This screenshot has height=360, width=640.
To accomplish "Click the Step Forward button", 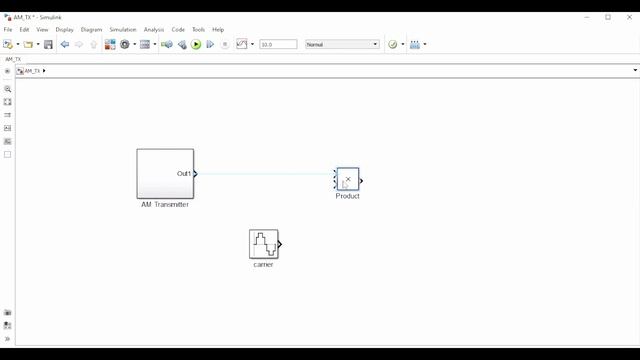I will click(210, 44).
